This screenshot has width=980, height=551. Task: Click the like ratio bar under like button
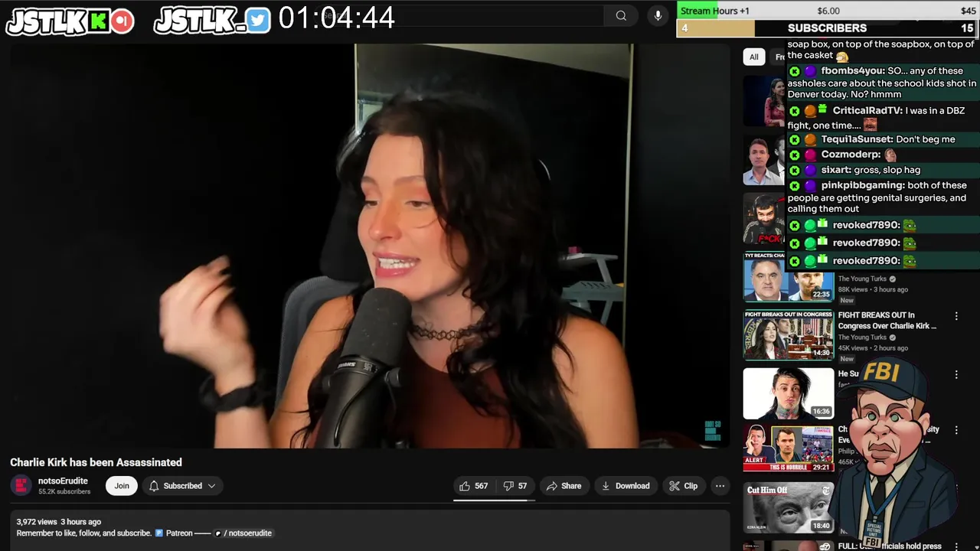494,500
